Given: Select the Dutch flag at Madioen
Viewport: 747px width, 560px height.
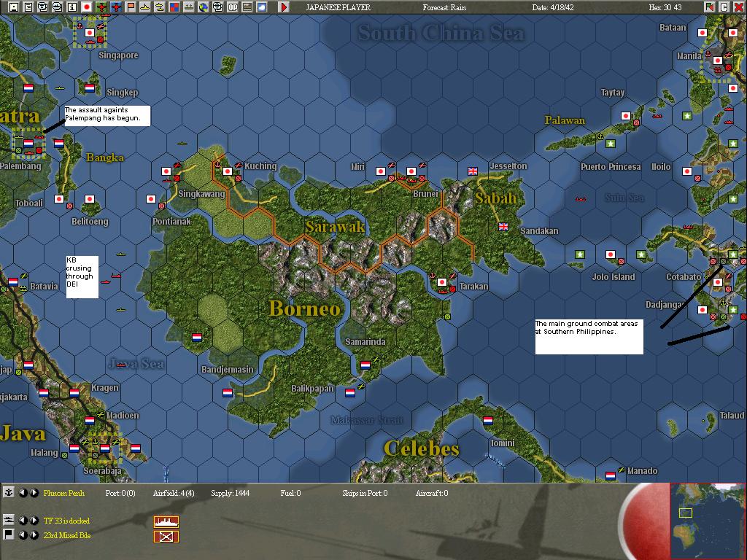Looking at the screenshot, I should point(90,421).
